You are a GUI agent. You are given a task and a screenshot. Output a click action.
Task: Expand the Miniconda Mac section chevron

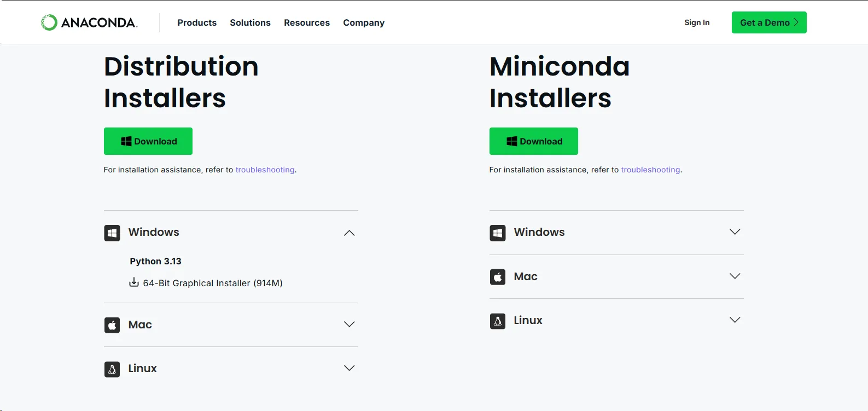(x=735, y=276)
